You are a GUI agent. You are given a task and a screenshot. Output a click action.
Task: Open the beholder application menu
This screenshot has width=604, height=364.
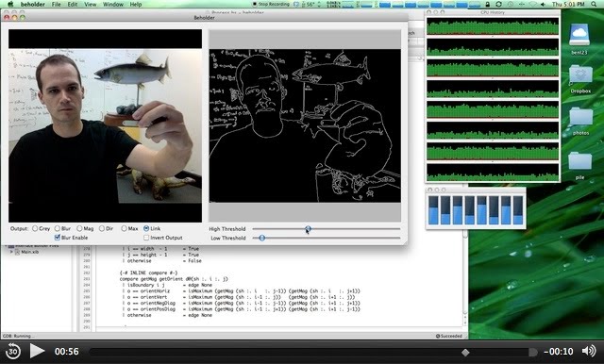coord(33,4)
